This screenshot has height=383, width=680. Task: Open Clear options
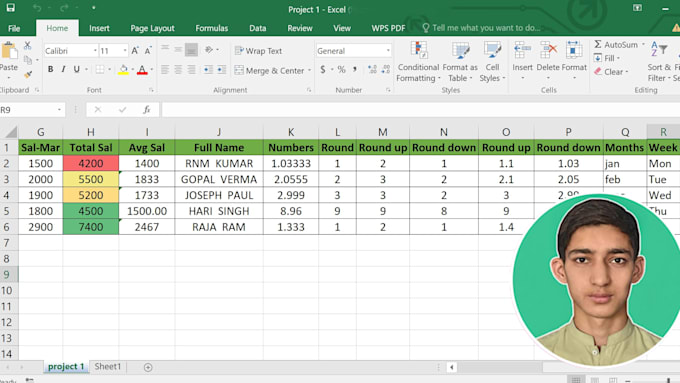[x=611, y=72]
